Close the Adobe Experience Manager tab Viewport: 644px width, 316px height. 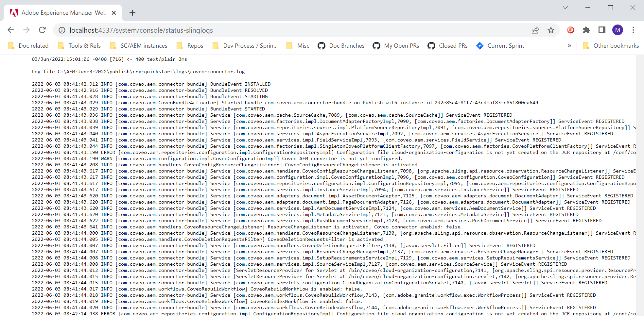tap(114, 13)
